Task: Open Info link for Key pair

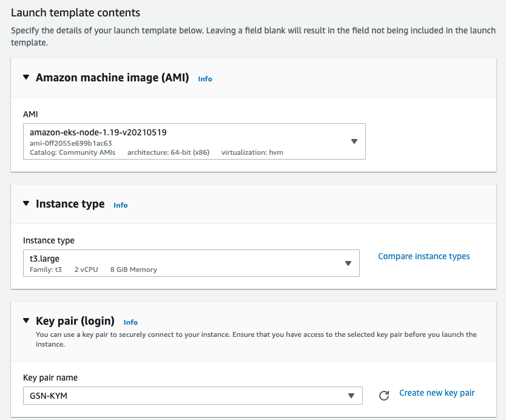Action: (x=130, y=322)
